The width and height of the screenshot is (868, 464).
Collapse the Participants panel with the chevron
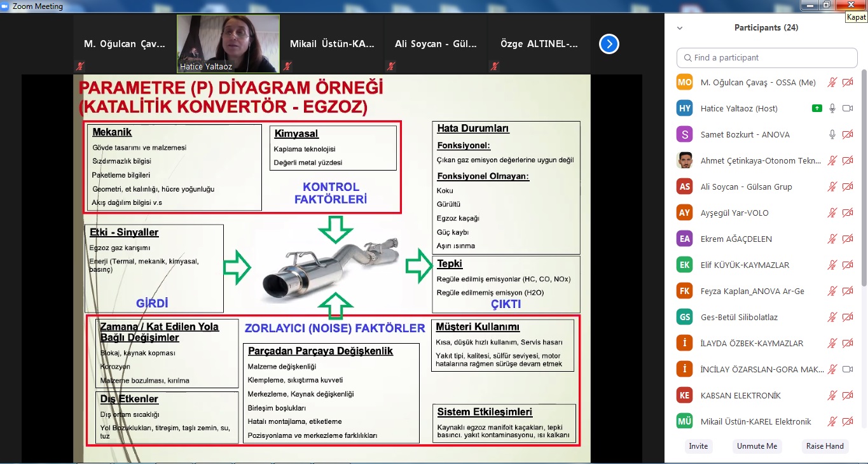click(x=680, y=28)
